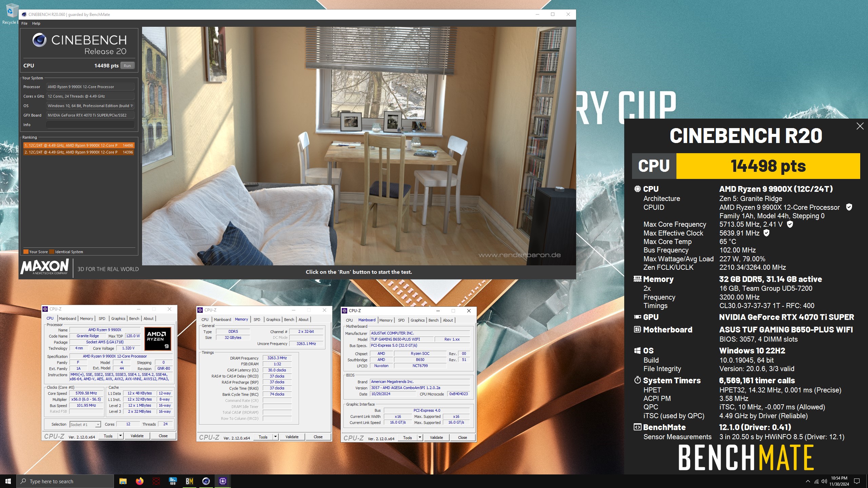
Task: Click Close button in middle CPU-Z window
Action: (x=318, y=437)
